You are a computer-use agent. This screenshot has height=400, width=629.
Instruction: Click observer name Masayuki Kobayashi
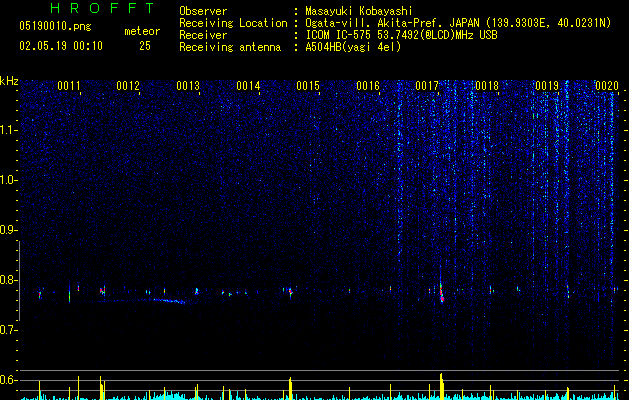[x=358, y=11]
